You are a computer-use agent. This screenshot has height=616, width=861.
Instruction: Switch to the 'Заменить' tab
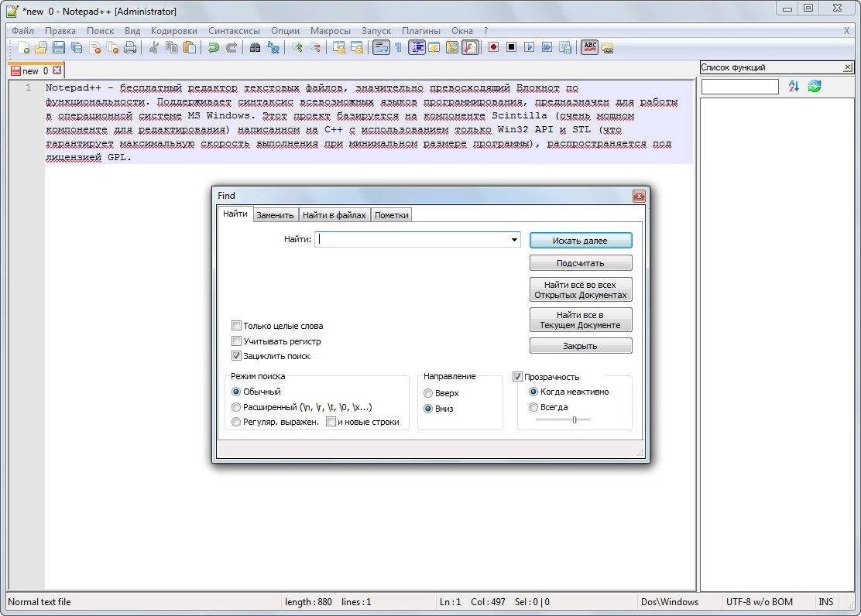275,215
